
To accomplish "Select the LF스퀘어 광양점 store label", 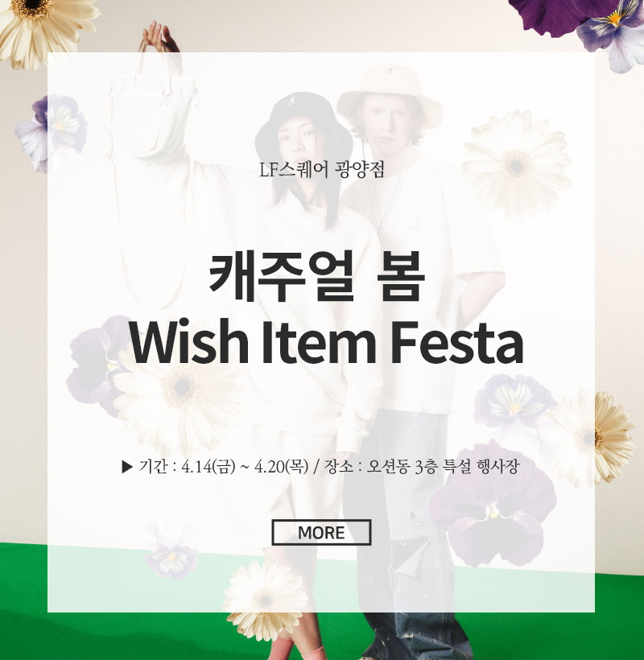I will 321,170.
